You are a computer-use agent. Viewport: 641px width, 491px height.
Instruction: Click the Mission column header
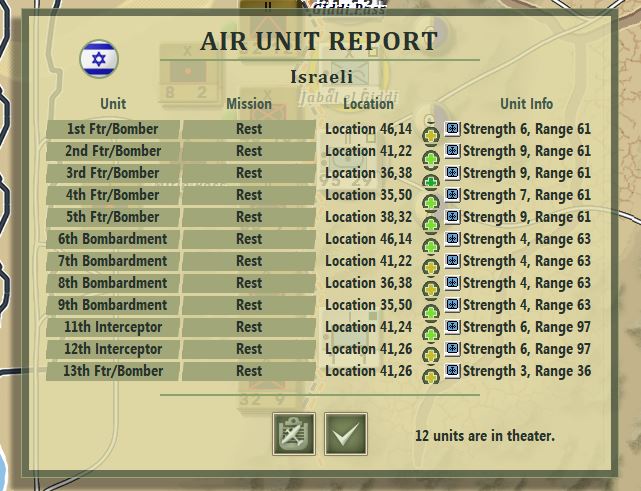tap(249, 104)
